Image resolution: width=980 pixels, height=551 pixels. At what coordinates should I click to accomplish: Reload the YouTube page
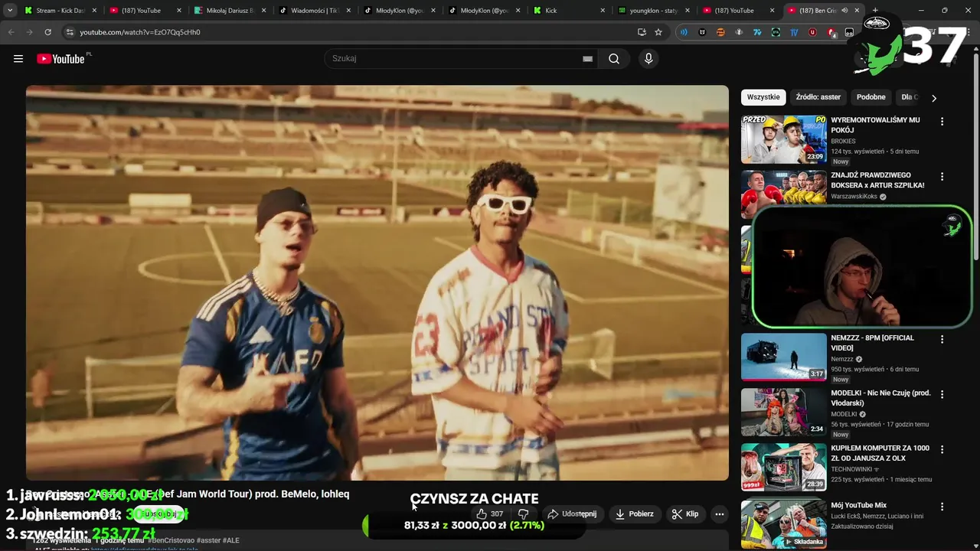47,32
